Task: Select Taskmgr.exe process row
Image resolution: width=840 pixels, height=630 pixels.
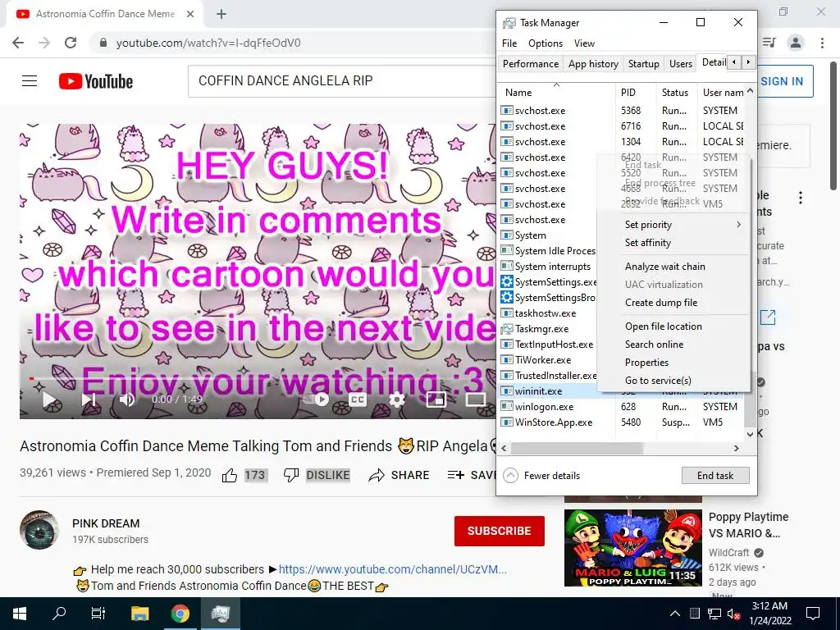Action: [548, 329]
